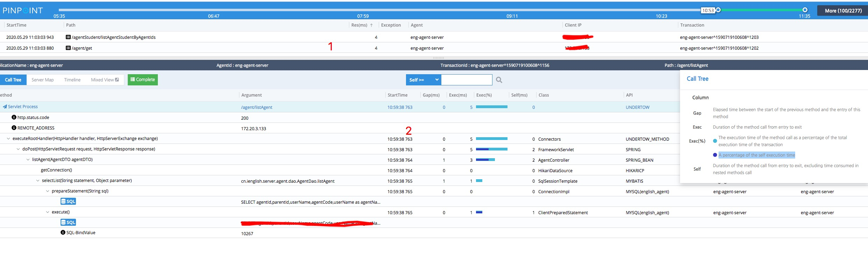The height and width of the screenshot is (259, 868).
Task: Click the info icon beside http.status.code
Action: click(14, 117)
